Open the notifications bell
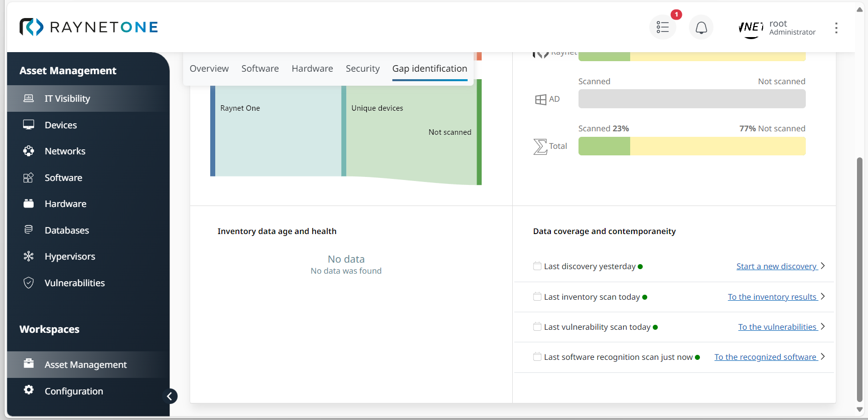The height and width of the screenshot is (420, 868). pos(701,27)
